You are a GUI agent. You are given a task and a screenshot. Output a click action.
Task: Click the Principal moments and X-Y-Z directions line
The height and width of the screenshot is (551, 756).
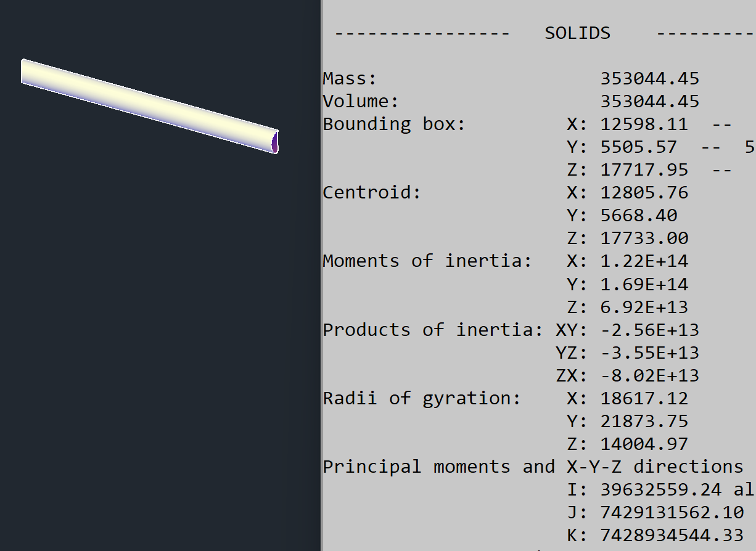point(533,467)
